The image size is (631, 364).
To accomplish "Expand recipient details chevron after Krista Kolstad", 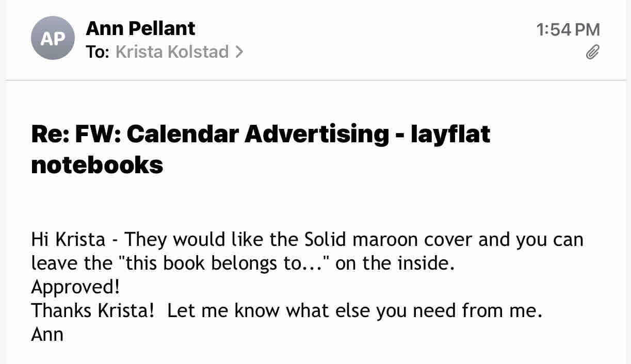I will [x=239, y=52].
